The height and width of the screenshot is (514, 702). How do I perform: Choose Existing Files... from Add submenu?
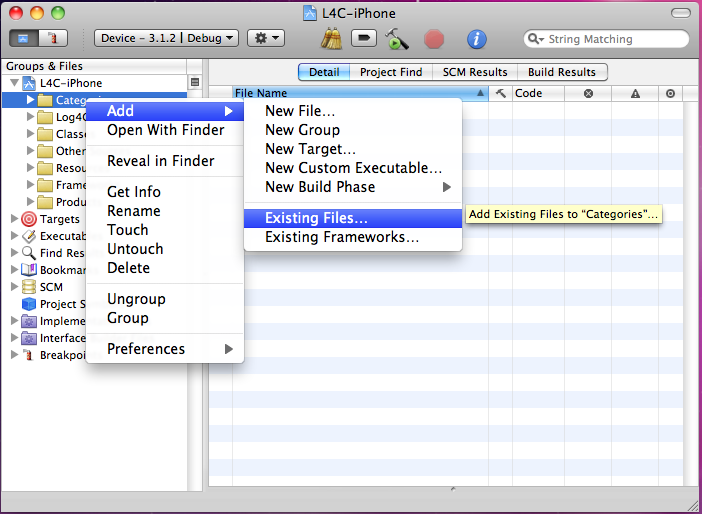[x=353, y=218]
